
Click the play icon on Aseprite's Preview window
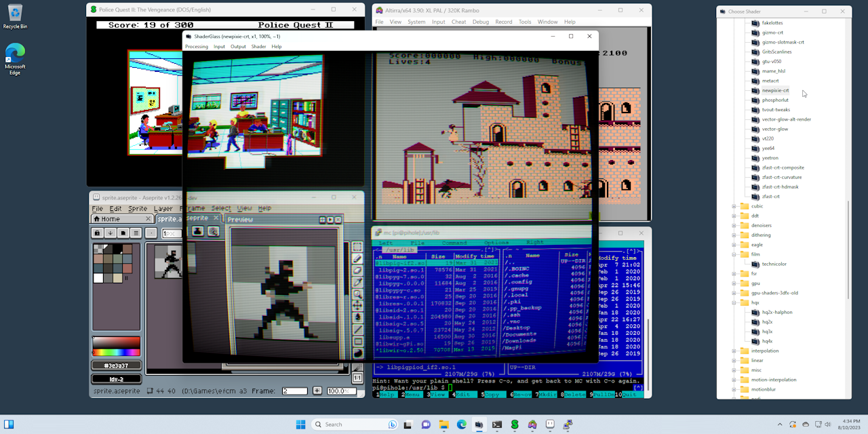coord(330,219)
